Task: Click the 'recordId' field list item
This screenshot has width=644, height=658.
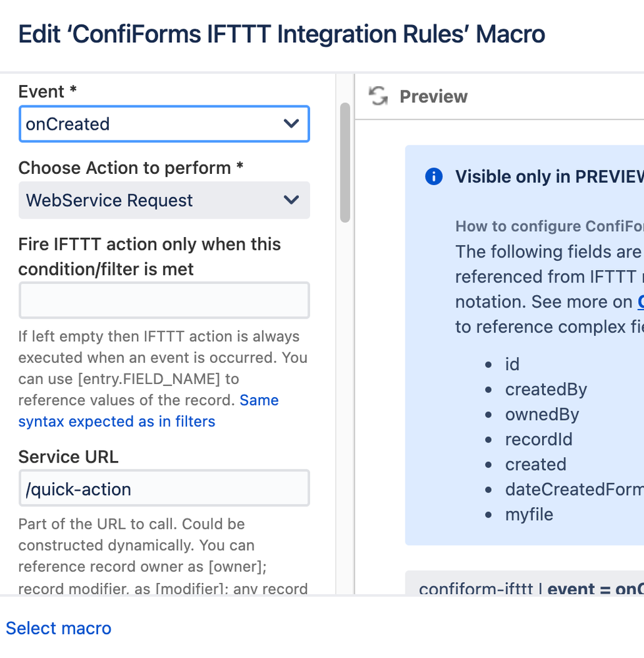Action: (x=539, y=439)
